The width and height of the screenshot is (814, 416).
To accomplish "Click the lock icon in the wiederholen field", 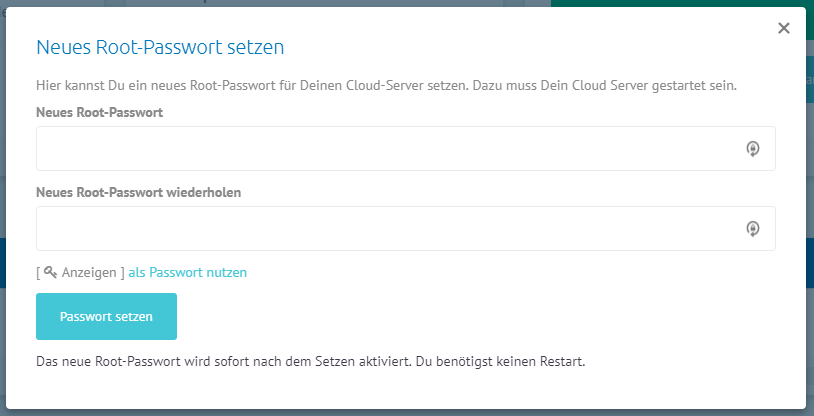I will [753, 229].
